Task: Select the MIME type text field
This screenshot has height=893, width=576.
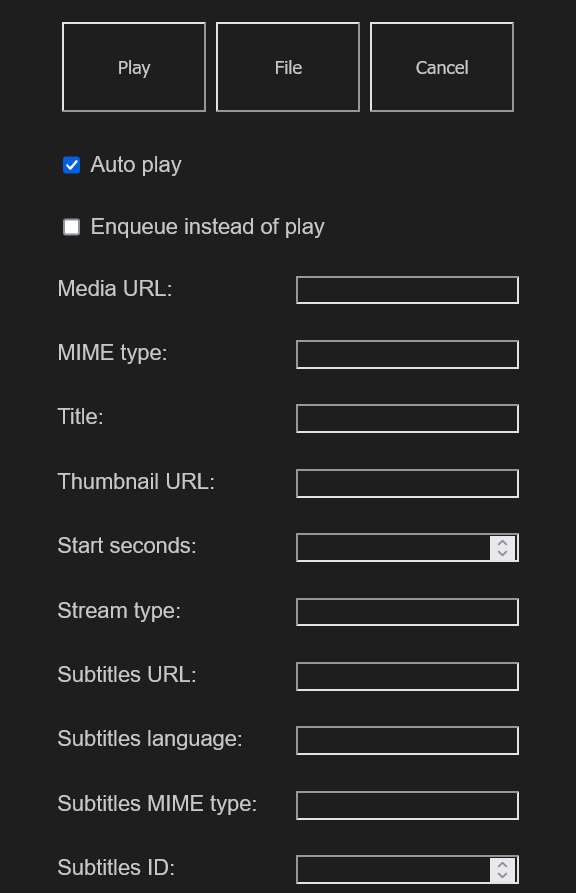Action: [407, 354]
